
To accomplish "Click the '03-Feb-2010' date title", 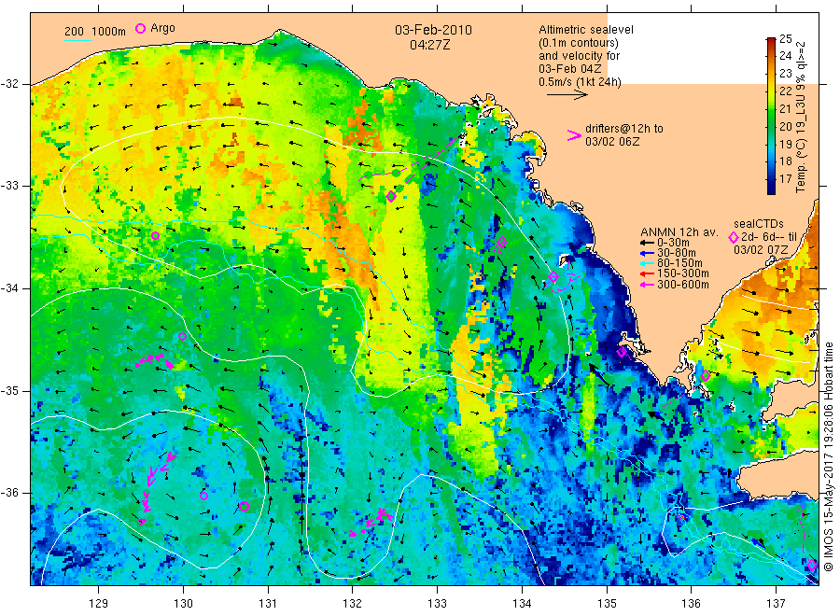I will 433,30.
